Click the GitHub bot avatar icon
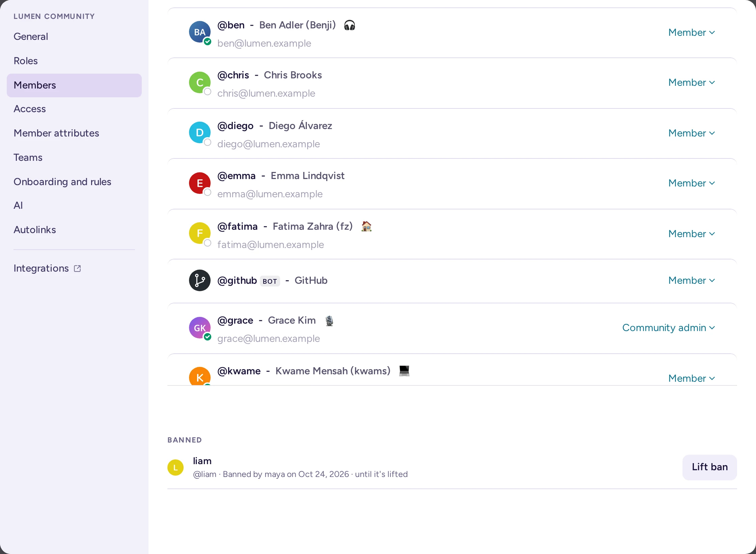This screenshot has width=756, height=554. (x=200, y=280)
